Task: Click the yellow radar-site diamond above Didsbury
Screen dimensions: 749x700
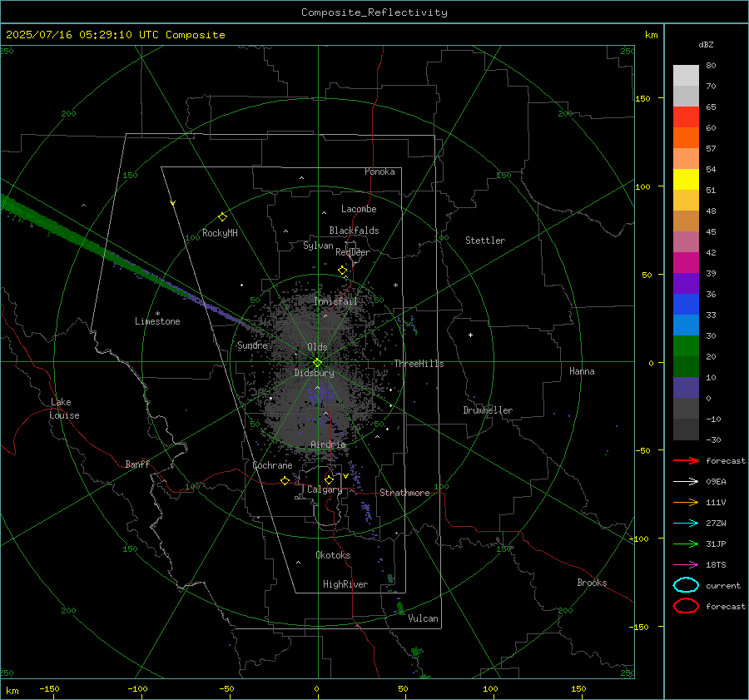Action: 317,363
